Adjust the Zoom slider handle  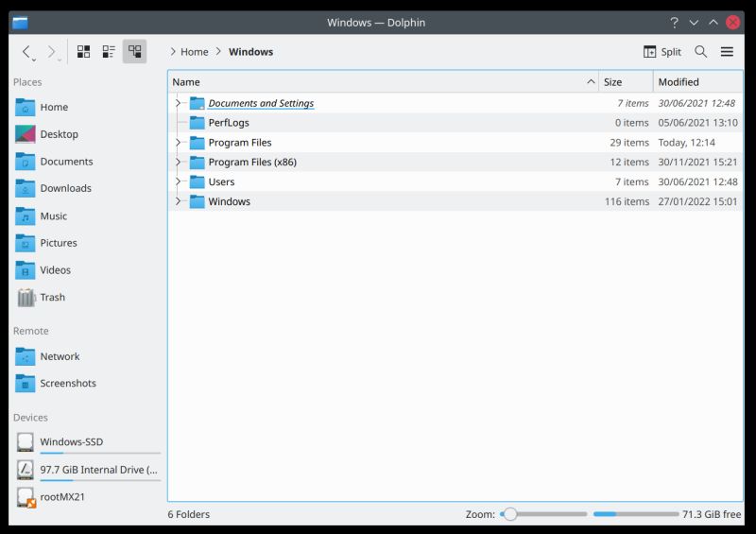pos(510,514)
